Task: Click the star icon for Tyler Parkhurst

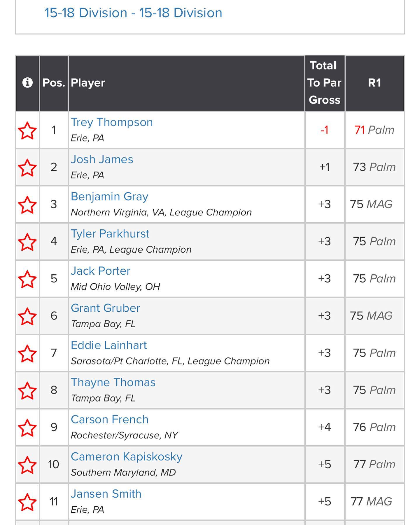Action: point(27,242)
